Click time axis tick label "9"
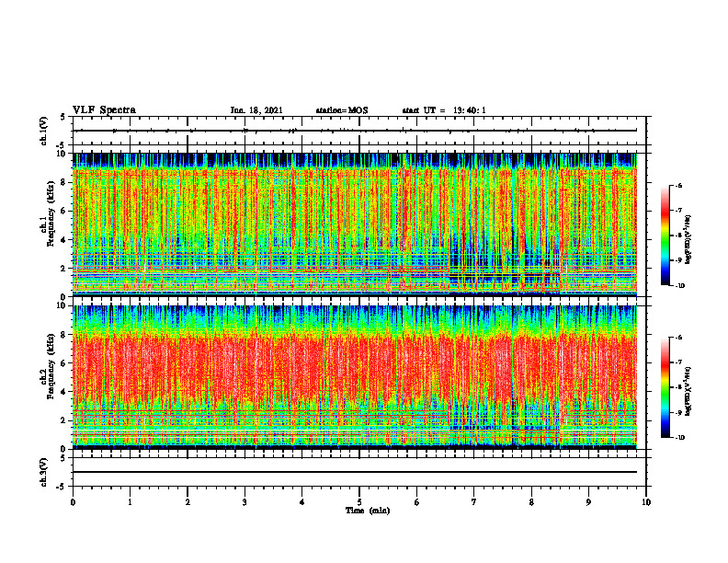728x563 pixels. 588,502
